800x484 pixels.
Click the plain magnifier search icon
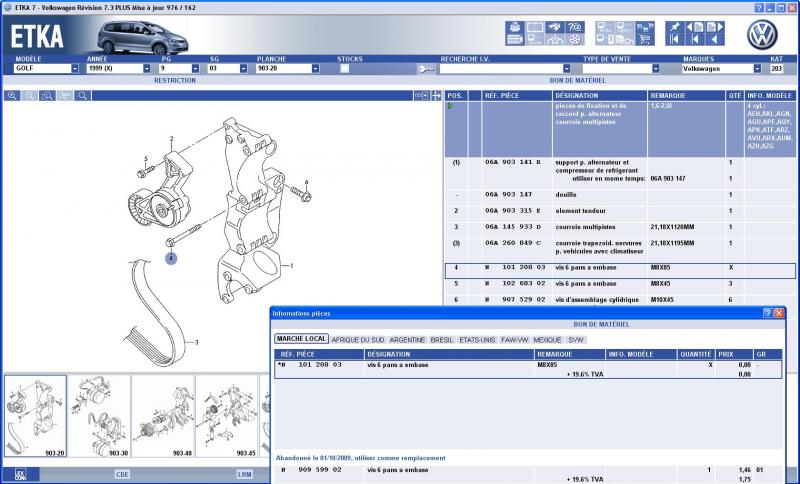click(x=82, y=95)
